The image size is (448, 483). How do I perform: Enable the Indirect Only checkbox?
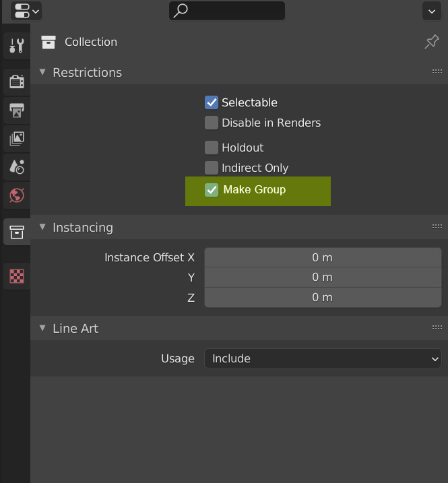[212, 168]
